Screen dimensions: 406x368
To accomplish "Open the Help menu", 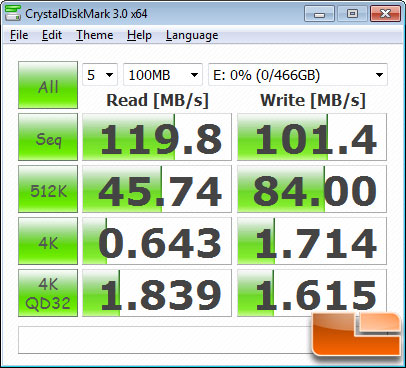I will pyautogui.click(x=139, y=35).
